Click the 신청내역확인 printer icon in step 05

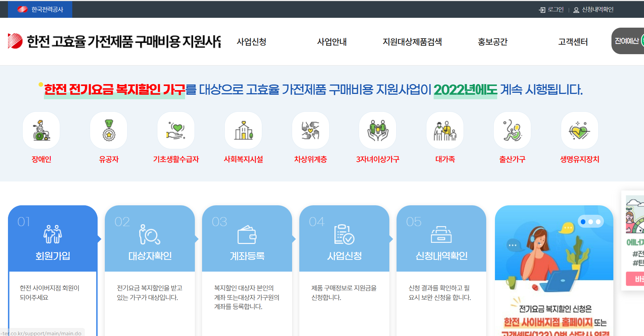click(x=441, y=234)
